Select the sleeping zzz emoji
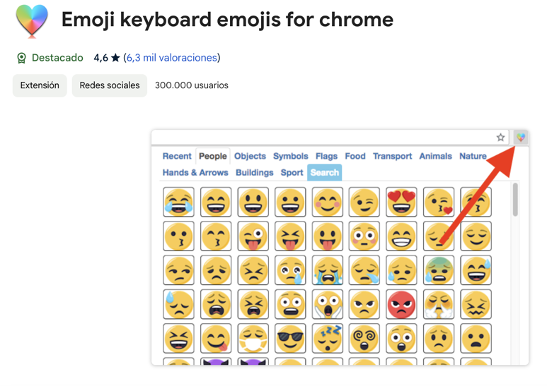Screen dimensions: 548x386 [327, 338]
